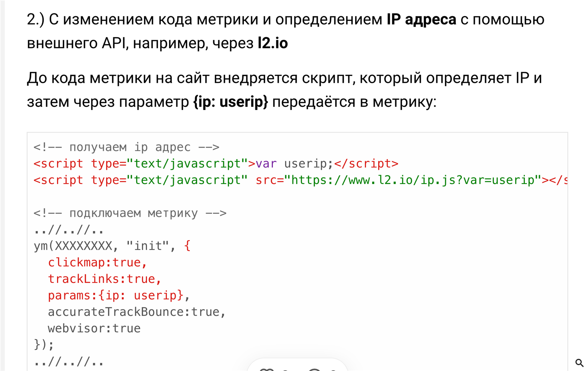
Task: Click the line "ym(XXXXXXXX, "init", {"
Action: point(112,246)
